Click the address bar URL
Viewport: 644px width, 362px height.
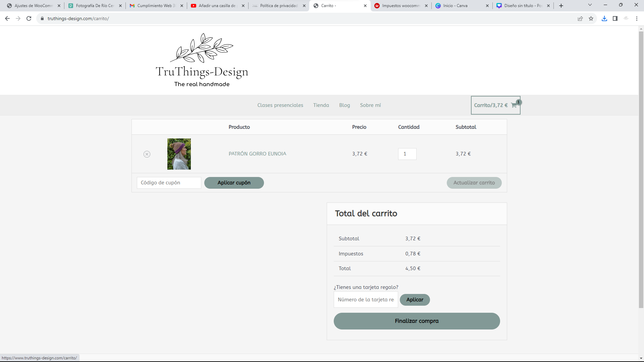[x=78, y=18]
